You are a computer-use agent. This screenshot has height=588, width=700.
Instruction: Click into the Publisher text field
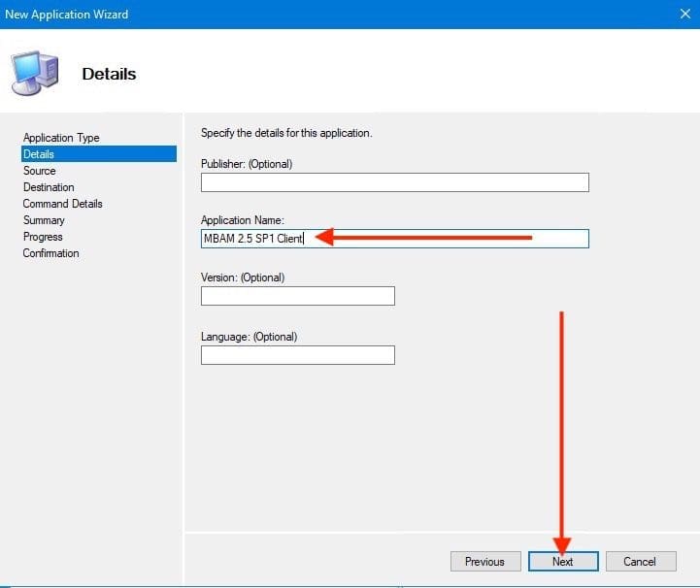(394, 182)
